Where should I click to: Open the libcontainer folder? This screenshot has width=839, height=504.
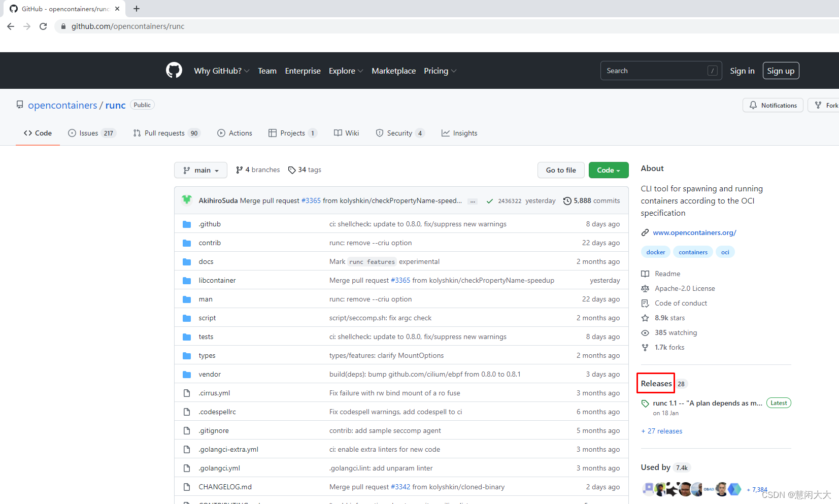coord(217,280)
